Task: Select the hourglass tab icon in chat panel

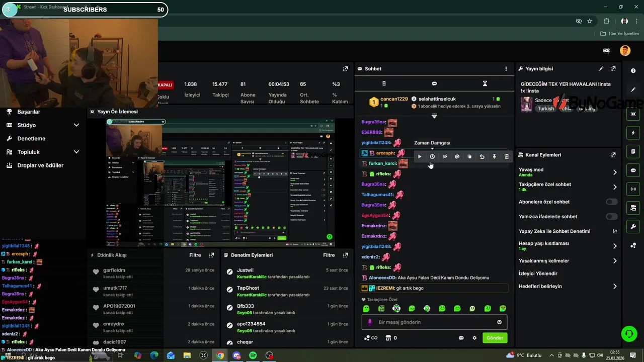Action: tap(485, 83)
